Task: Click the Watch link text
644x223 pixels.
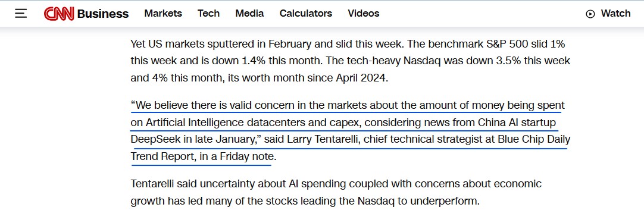Action: [x=615, y=14]
